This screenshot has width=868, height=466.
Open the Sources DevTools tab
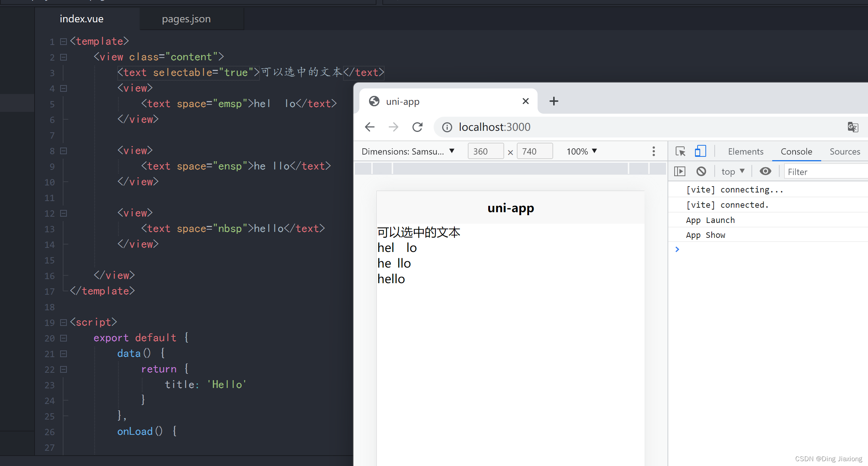coord(845,152)
